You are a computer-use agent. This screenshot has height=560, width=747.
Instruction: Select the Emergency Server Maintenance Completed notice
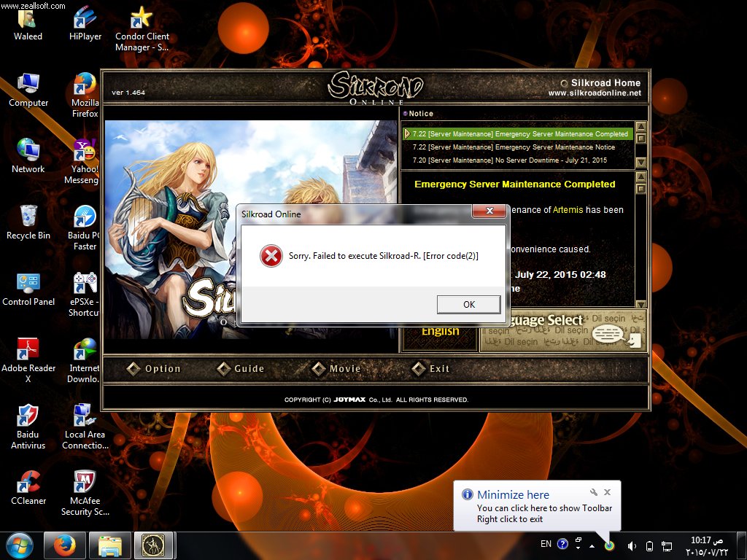517,134
